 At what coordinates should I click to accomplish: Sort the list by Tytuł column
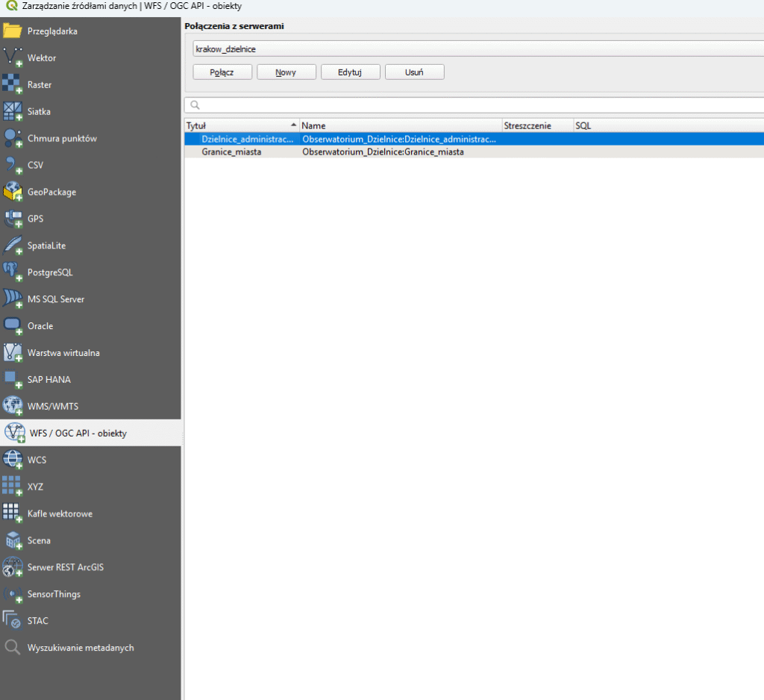[240, 126]
